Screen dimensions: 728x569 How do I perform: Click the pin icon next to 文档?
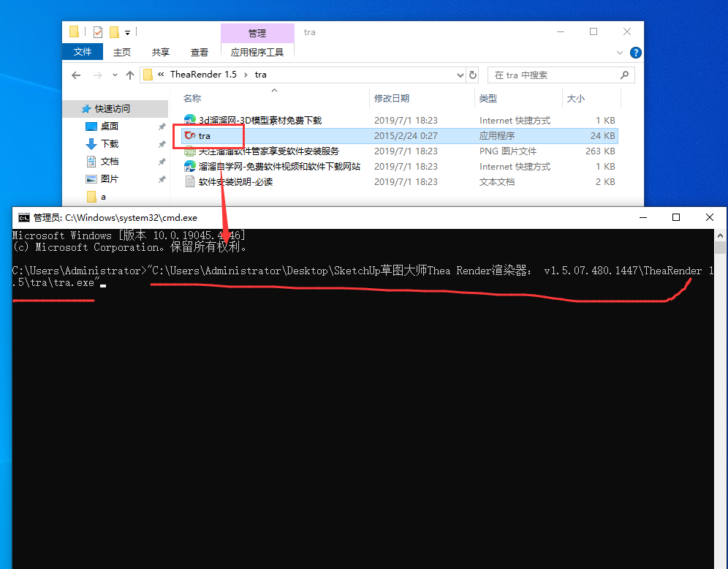point(162,162)
